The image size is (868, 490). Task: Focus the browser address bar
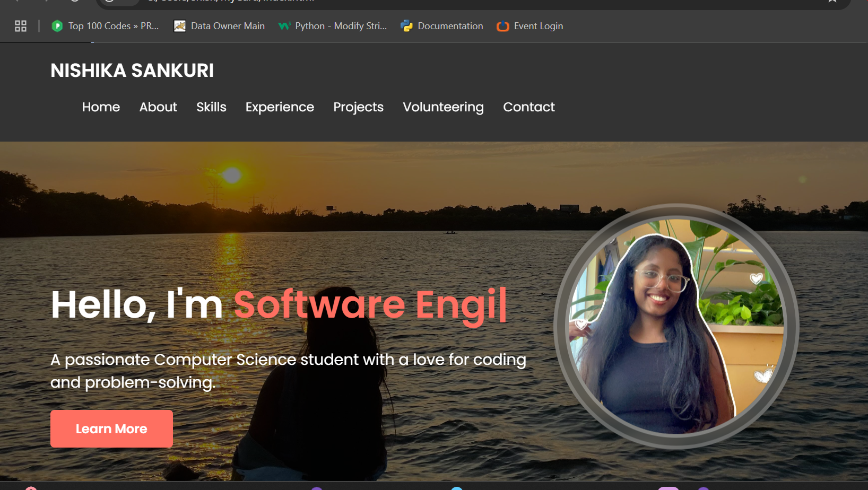click(x=424, y=2)
